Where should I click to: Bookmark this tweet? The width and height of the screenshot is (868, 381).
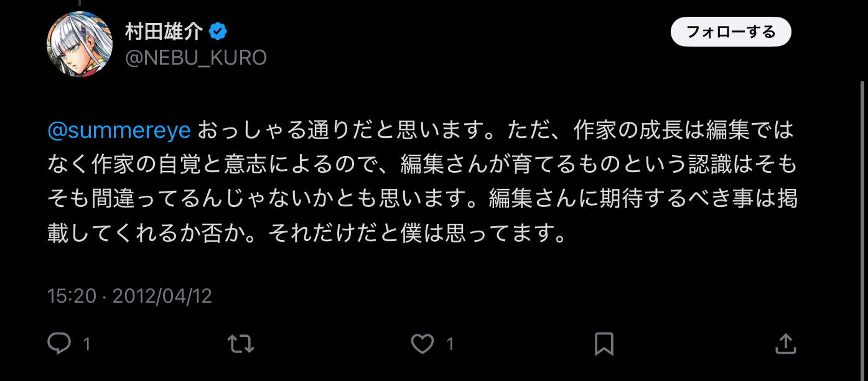click(604, 344)
